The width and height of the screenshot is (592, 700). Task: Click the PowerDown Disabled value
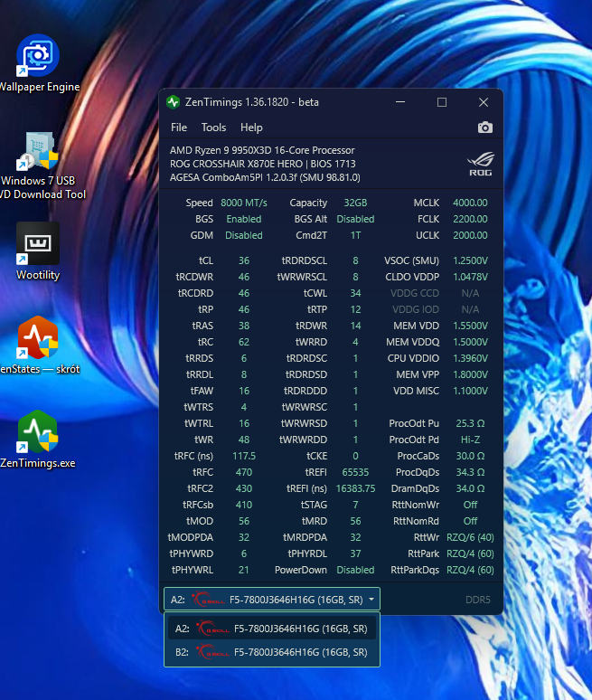tap(355, 570)
